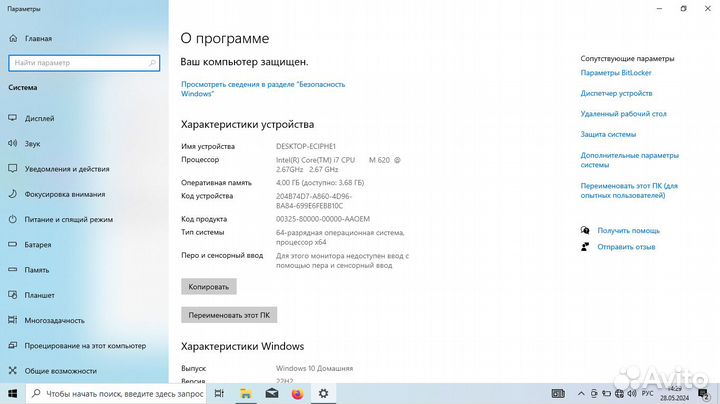Click the battery tray icon

606,393
